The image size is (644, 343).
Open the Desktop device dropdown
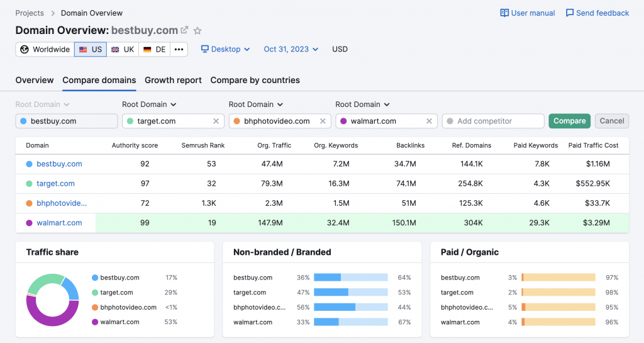[x=226, y=49]
